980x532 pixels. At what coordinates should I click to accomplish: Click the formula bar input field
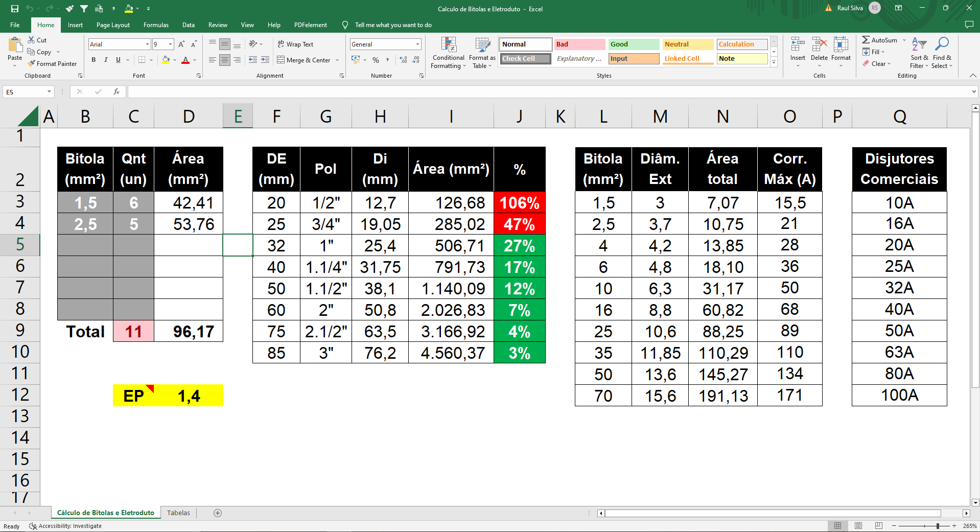(547, 92)
